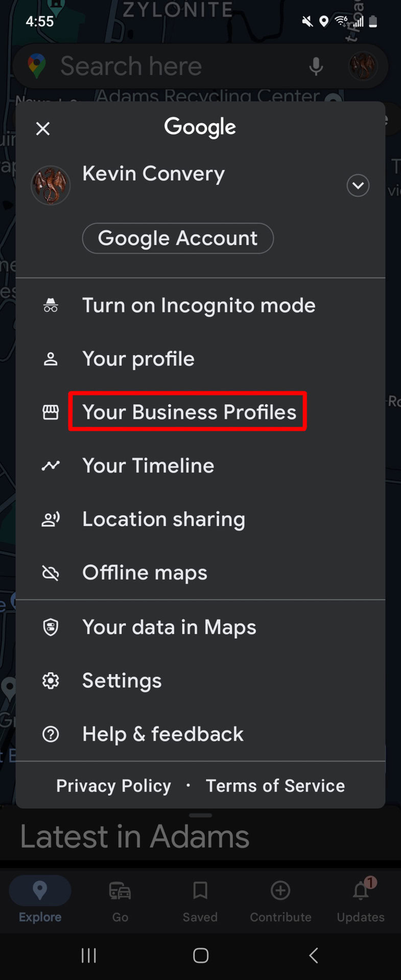This screenshot has height=980, width=401.
Task: Tap the Offline maps crossed-cloud icon
Action: [51, 573]
